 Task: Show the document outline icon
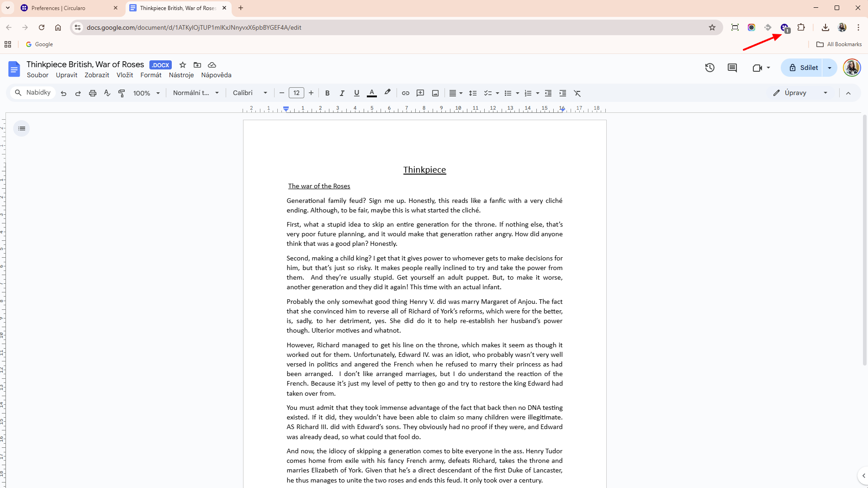pyautogui.click(x=21, y=128)
